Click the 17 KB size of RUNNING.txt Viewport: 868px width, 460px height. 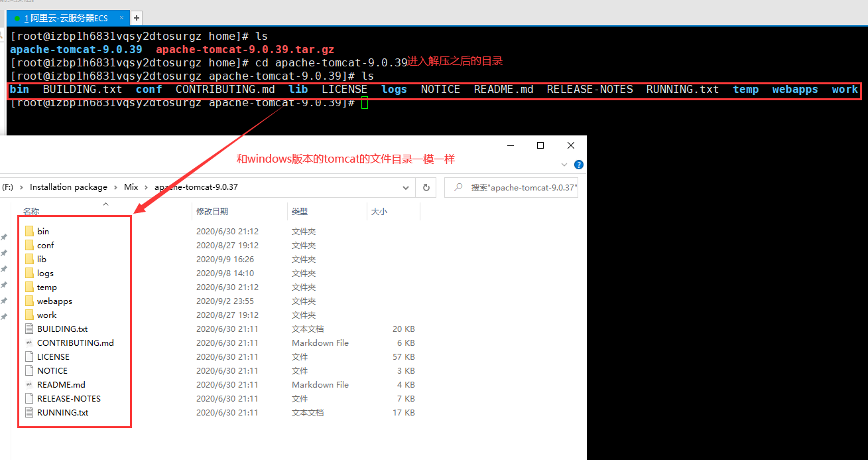(x=404, y=412)
